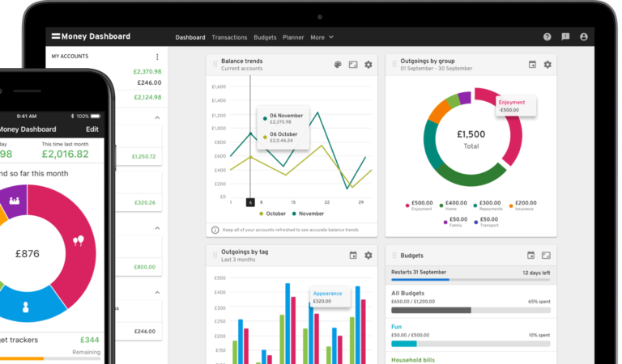
Task: Toggle the £500.00 Enjoyment legend entry
Action: point(419,205)
